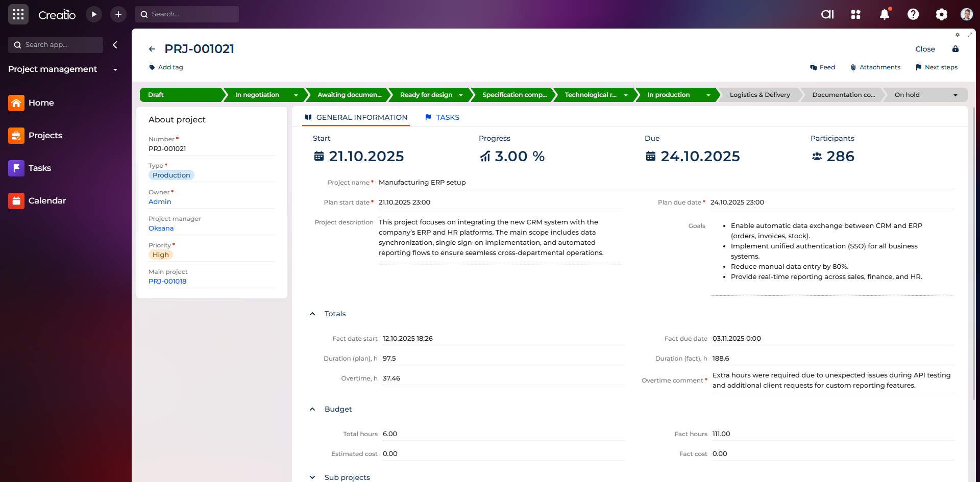Expand the Sub projects section

pos(312,477)
